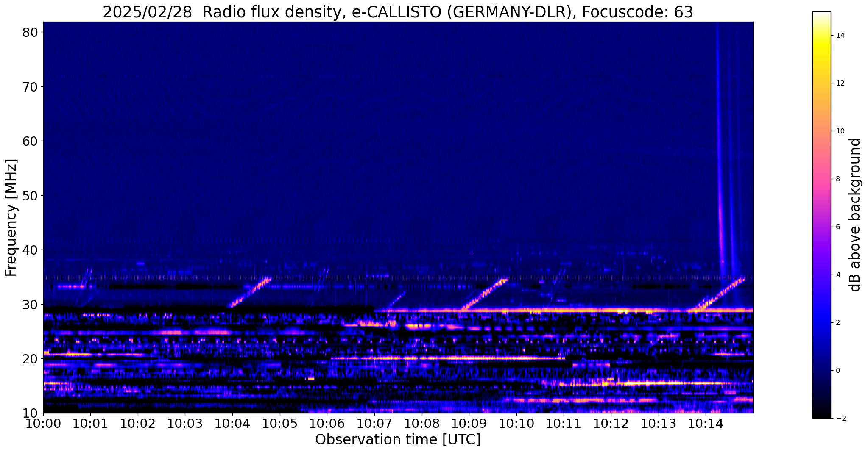Click the 10:07 time tick label
The height and width of the screenshot is (452, 868).
click(374, 423)
